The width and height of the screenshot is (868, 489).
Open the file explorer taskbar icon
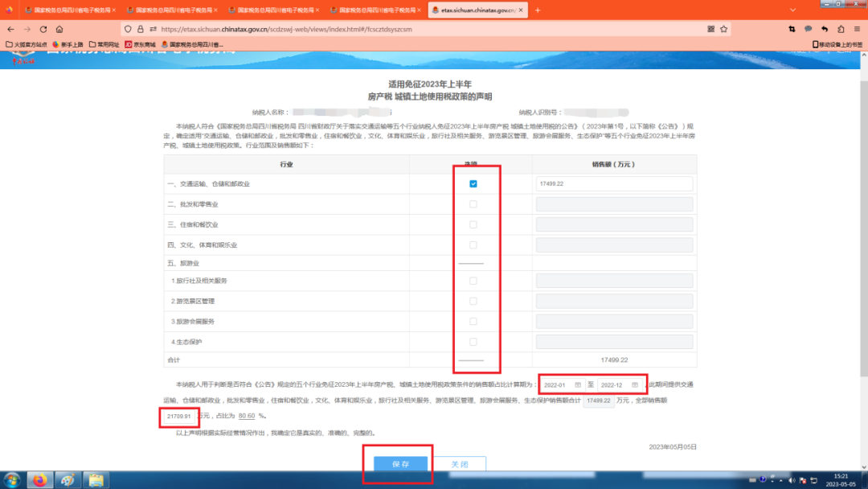click(96, 480)
